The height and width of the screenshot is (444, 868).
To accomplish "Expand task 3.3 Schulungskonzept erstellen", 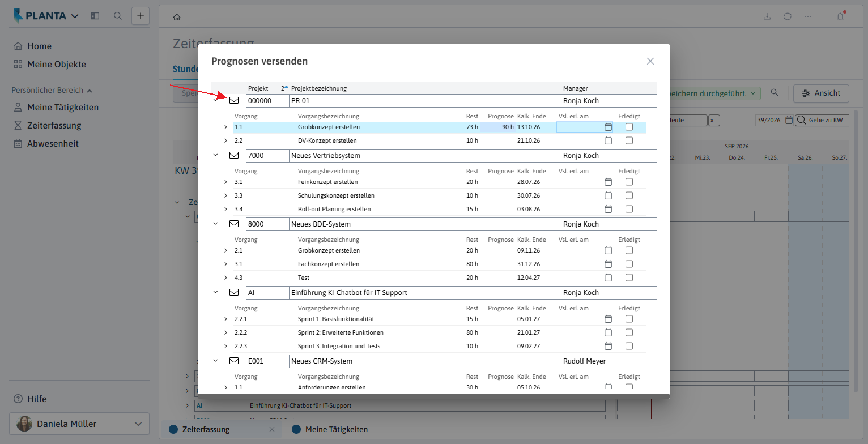I will (x=225, y=195).
